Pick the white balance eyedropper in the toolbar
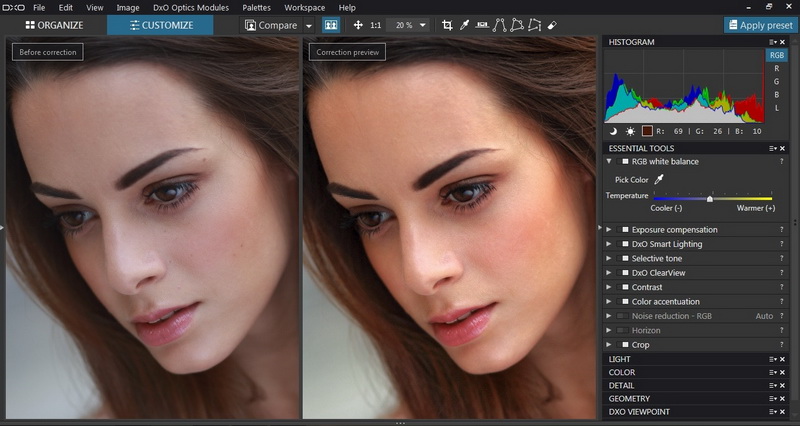 465,25
